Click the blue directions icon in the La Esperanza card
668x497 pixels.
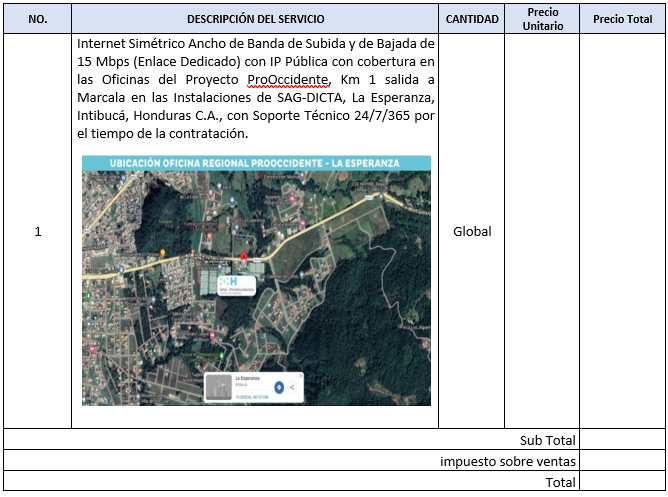click(278, 386)
